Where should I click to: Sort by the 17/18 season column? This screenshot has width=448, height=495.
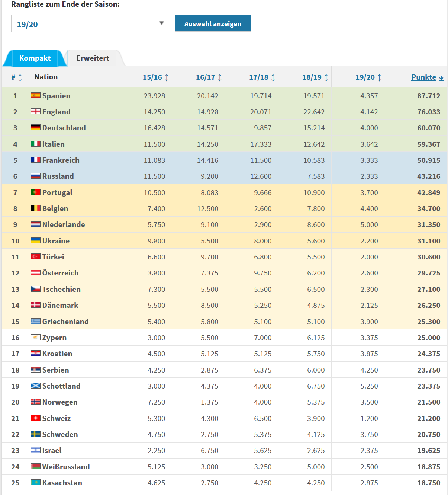pos(262,77)
